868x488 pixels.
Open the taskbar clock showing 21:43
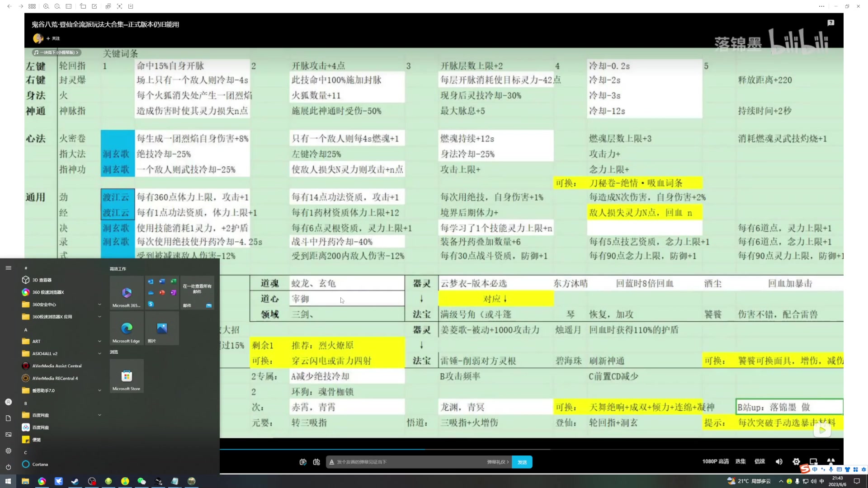[x=837, y=481]
